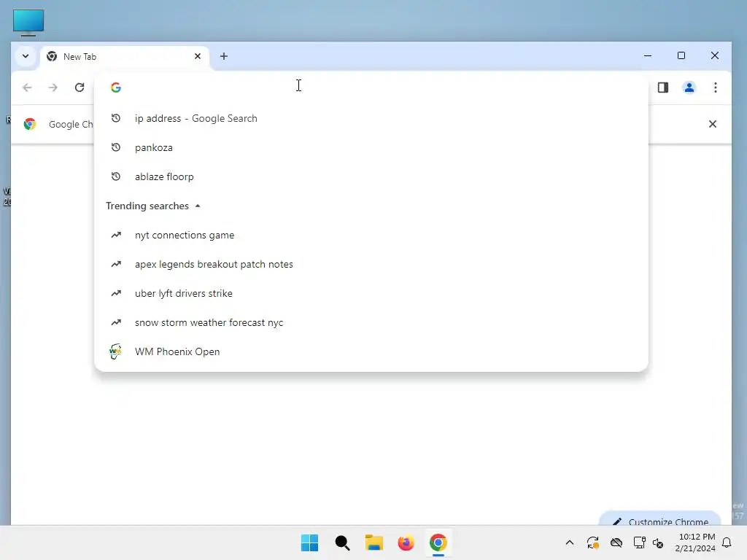The width and height of the screenshot is (747, 560).
Task: Choose 'apex legends breakout patch notes' suggestion
Action: 371,264
